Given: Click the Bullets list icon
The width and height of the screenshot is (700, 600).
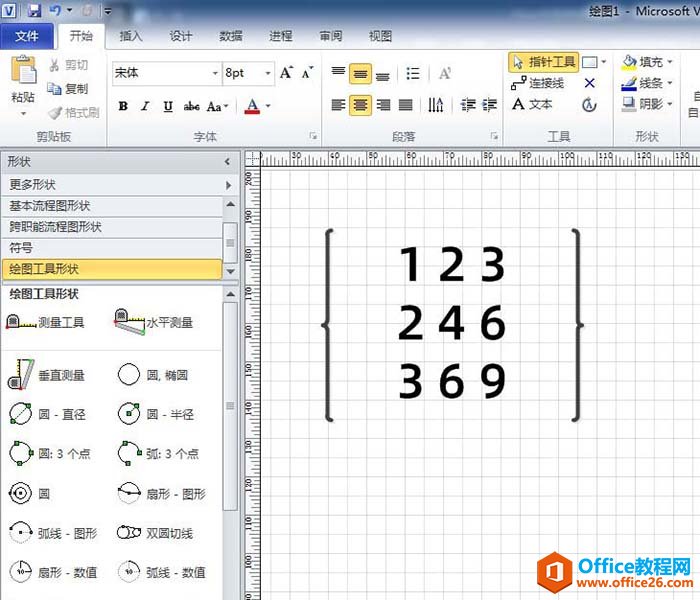Looking at the screenshot, I should (413, 73).
